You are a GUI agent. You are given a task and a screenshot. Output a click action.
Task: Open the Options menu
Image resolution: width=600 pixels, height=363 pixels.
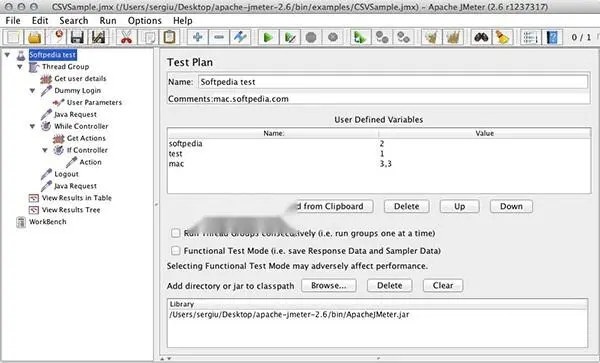click(x=145, y=21)
